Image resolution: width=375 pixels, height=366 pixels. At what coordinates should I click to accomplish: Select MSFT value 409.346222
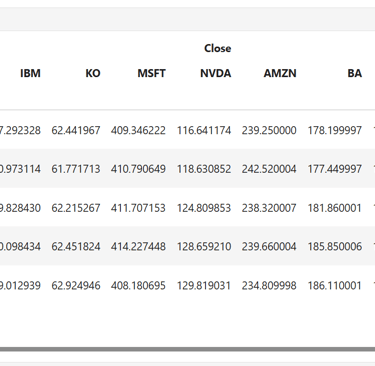(x=138, y=130)
